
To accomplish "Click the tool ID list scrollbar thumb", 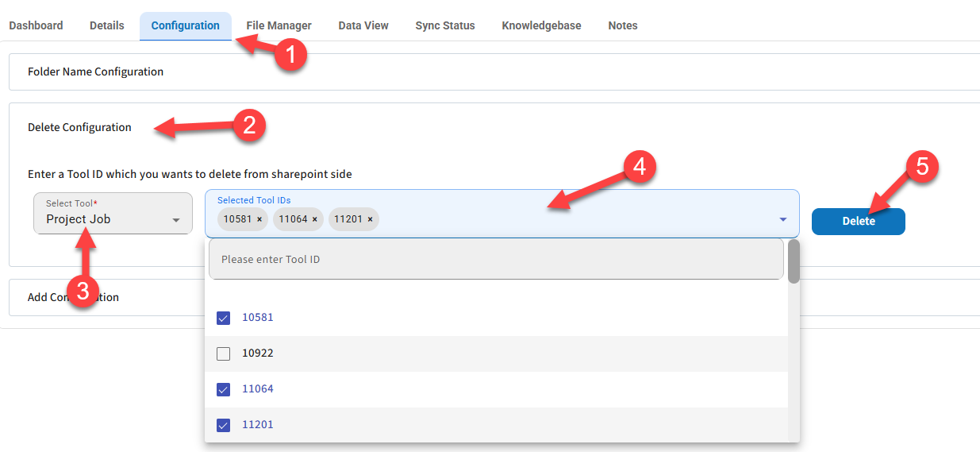I will (x=794, y=261).
